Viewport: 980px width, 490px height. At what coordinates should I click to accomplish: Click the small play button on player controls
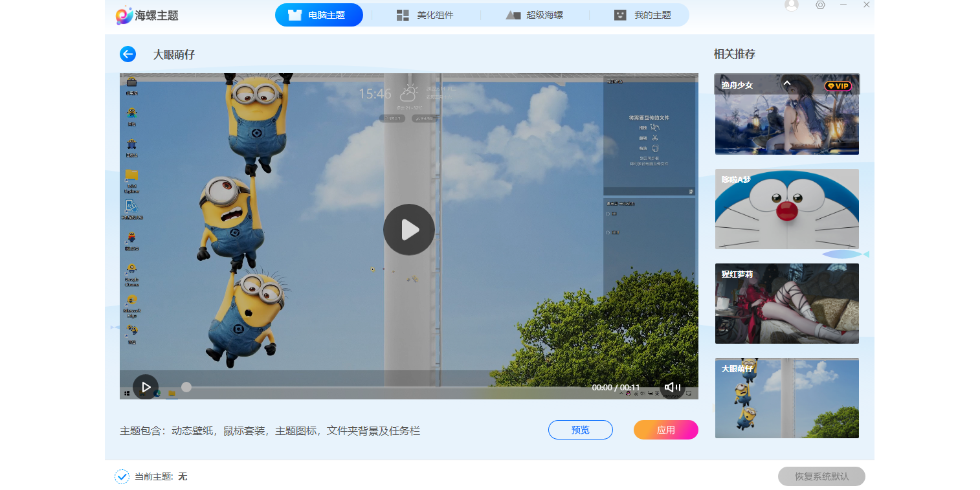click(x=146, y=386)
